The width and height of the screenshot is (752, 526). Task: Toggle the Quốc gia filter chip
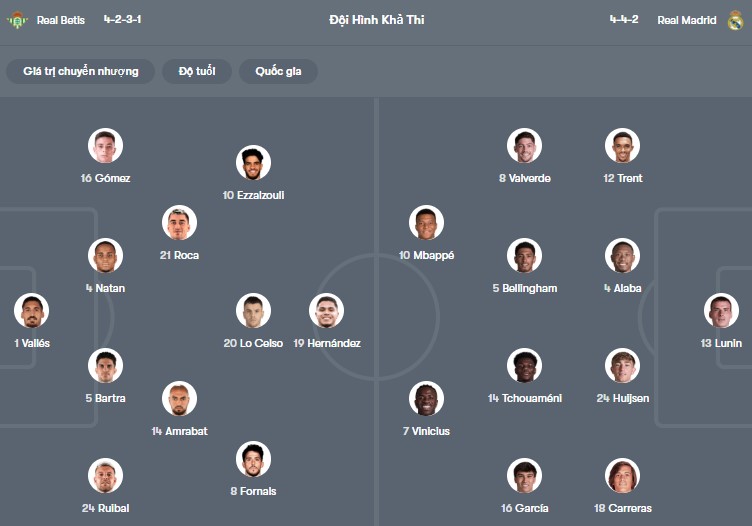[278, 71]
